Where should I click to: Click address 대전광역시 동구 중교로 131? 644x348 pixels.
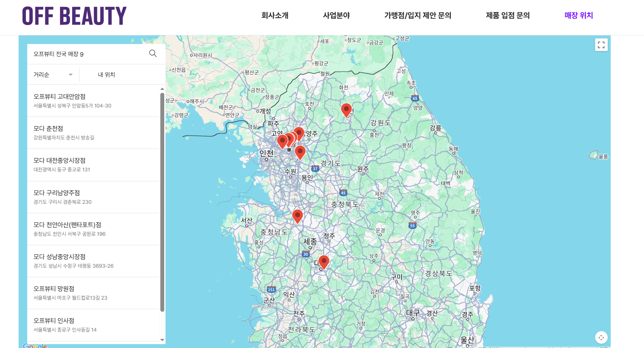62,170
